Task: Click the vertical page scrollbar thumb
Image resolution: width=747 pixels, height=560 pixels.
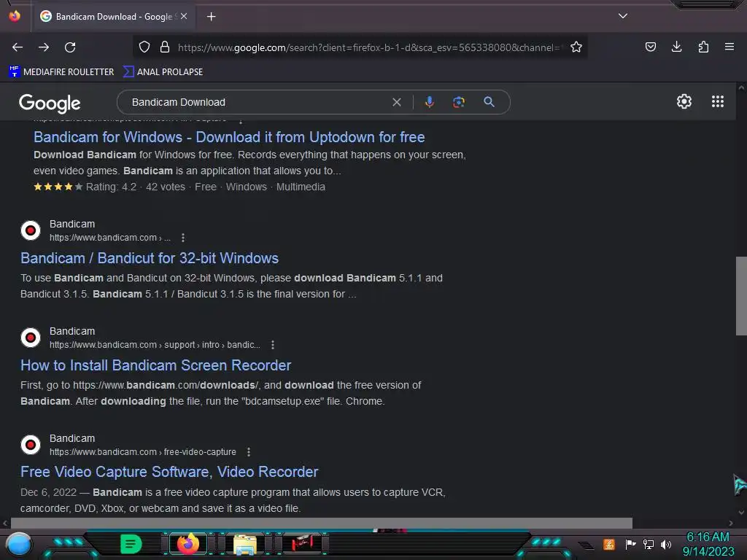Action: (741, 296)
